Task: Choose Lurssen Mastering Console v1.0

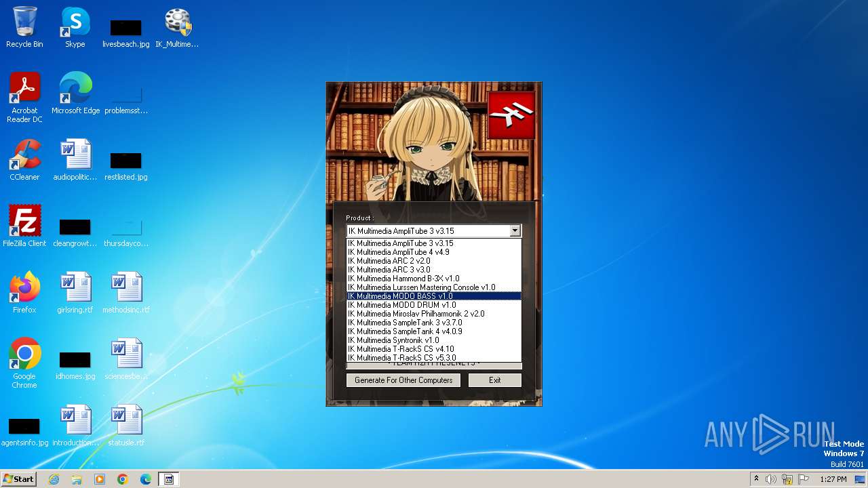Action: [434, 287]
